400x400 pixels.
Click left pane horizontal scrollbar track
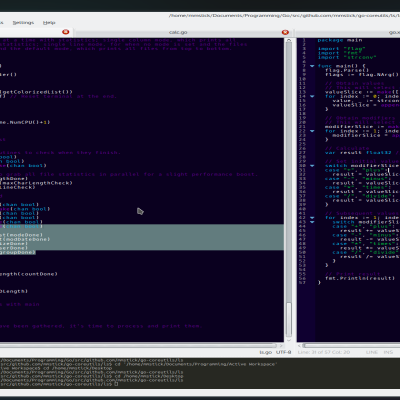coord(138,346)
